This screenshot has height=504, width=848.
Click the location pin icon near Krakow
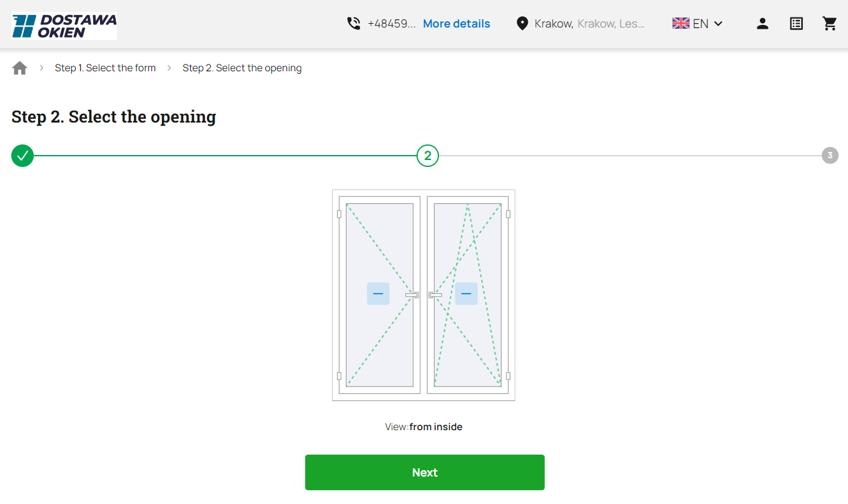(522, 23)
